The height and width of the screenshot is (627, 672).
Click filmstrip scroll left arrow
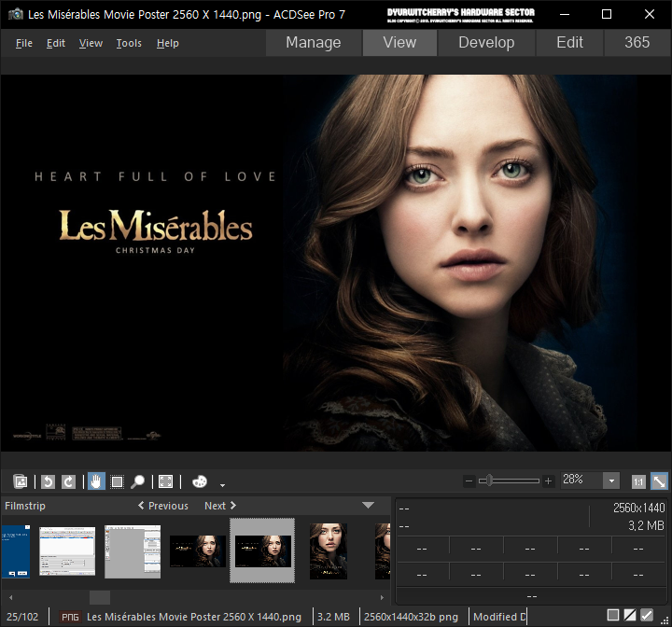click(x=10, y=597)
